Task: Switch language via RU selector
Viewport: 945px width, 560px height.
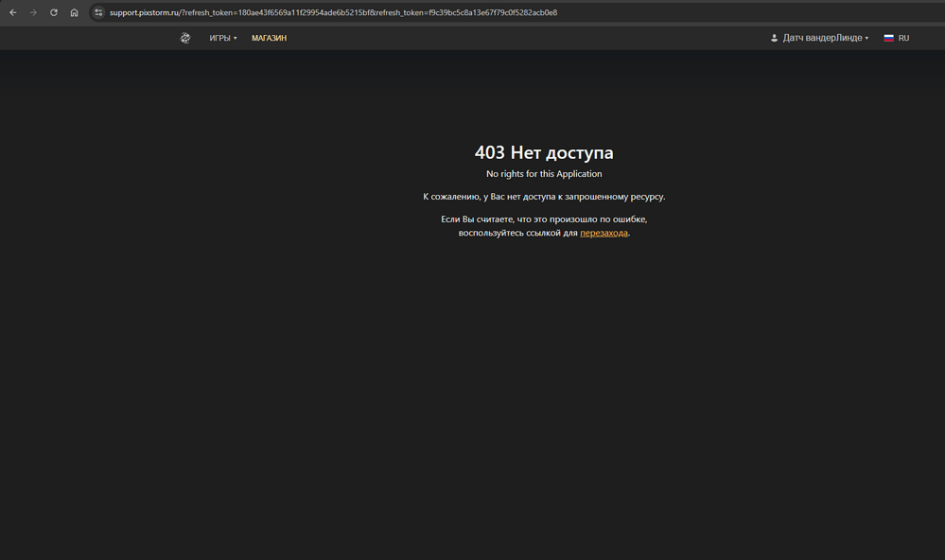Action: pyautogui.click(x=897, y=38)
